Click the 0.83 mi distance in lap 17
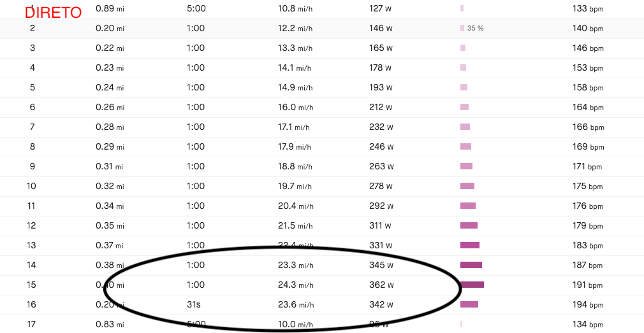 (110, 324)
